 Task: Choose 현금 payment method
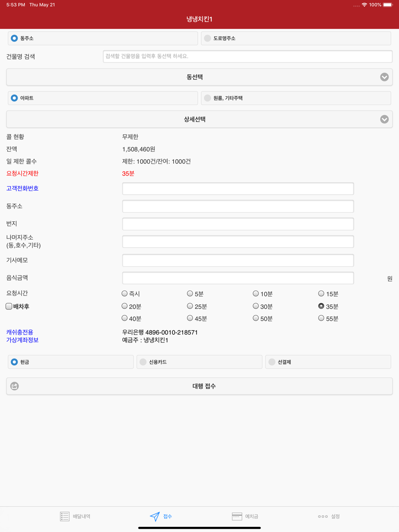pyautogui.click(x=71, y=362)
